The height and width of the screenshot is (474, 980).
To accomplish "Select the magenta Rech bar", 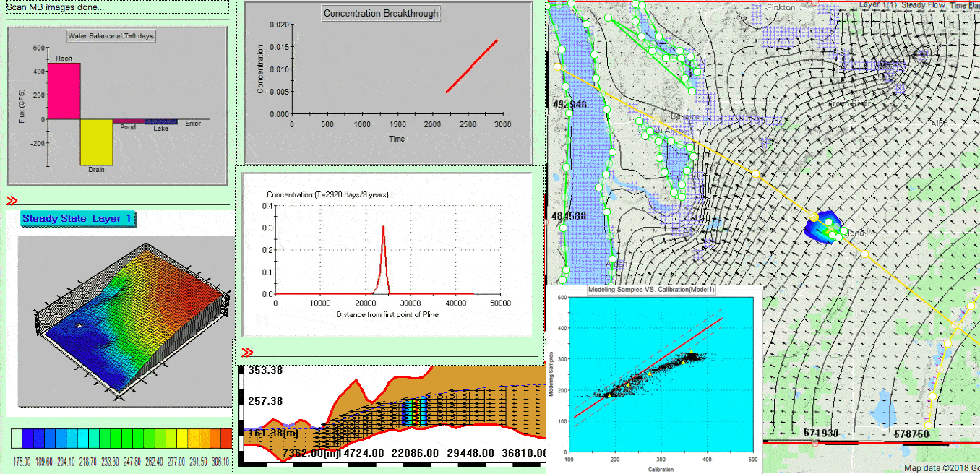I will [64, 91].
